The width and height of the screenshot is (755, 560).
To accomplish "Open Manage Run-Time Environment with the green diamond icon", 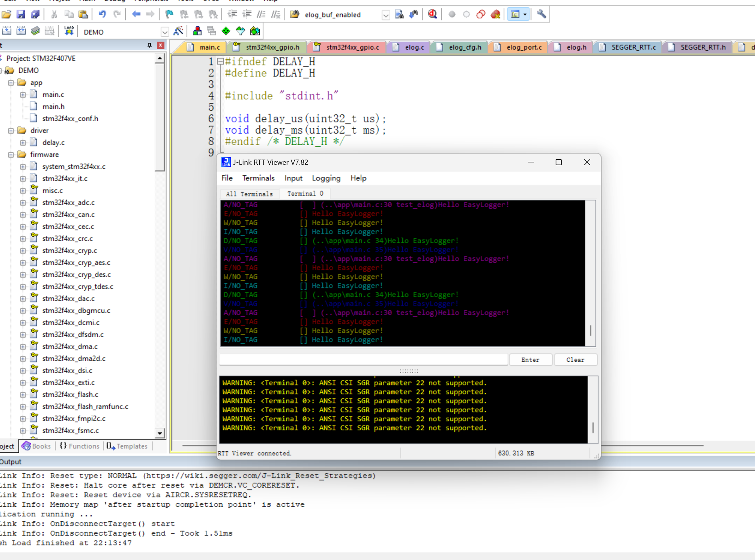I will (x=226, y=31).
